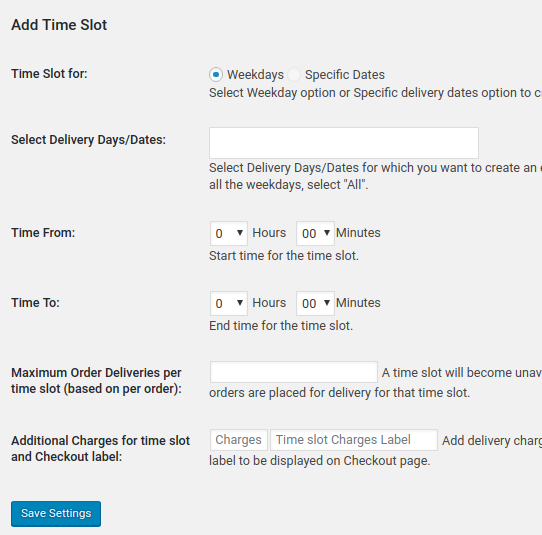Click the Time slot Charges Label field
The image size is (542, 535).
354,440
